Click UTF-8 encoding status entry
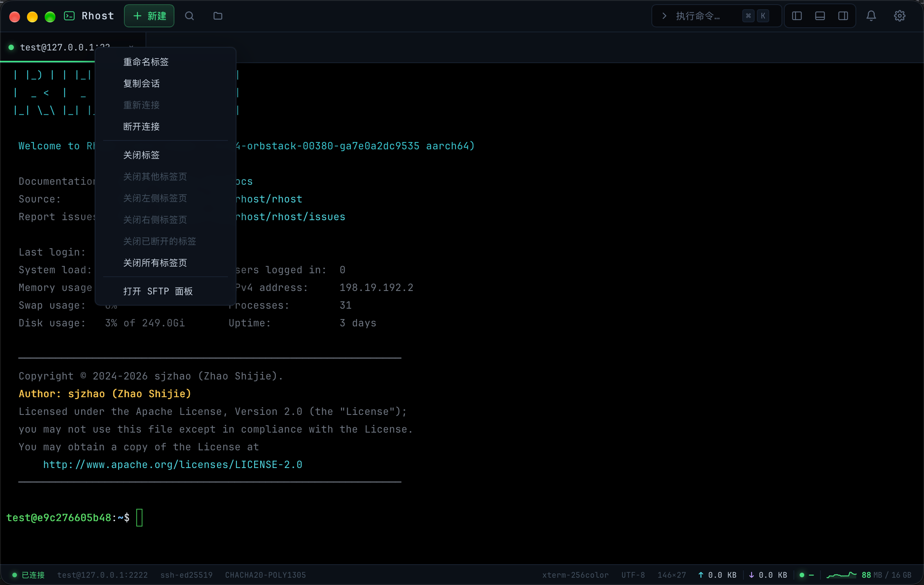This screenshot has height=585, width=924. [633, 575]
